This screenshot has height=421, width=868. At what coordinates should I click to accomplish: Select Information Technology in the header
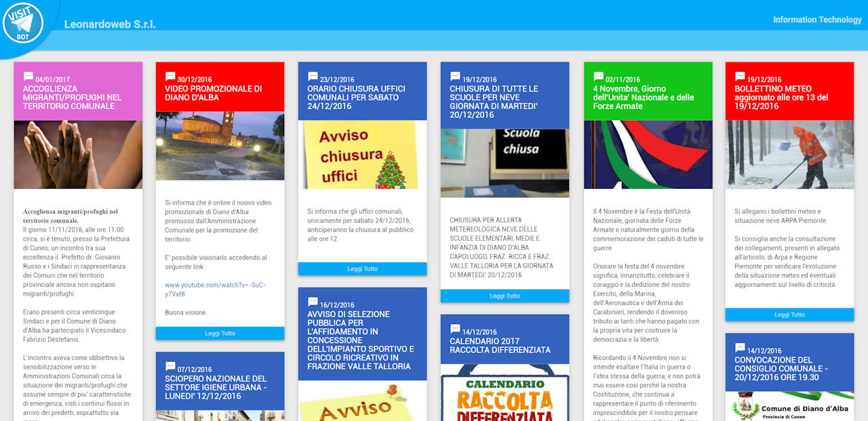816,20
